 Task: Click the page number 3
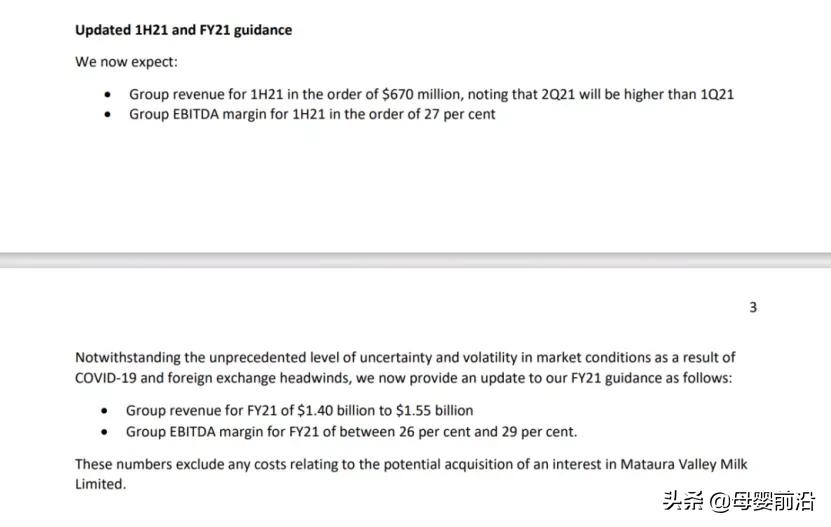point(753,307)
